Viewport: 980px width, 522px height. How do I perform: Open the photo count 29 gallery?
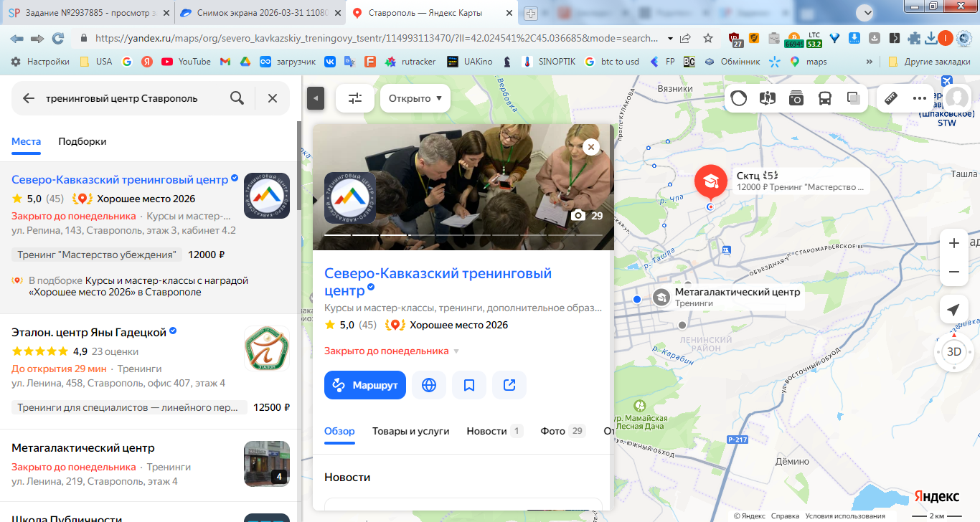[587, 215]
